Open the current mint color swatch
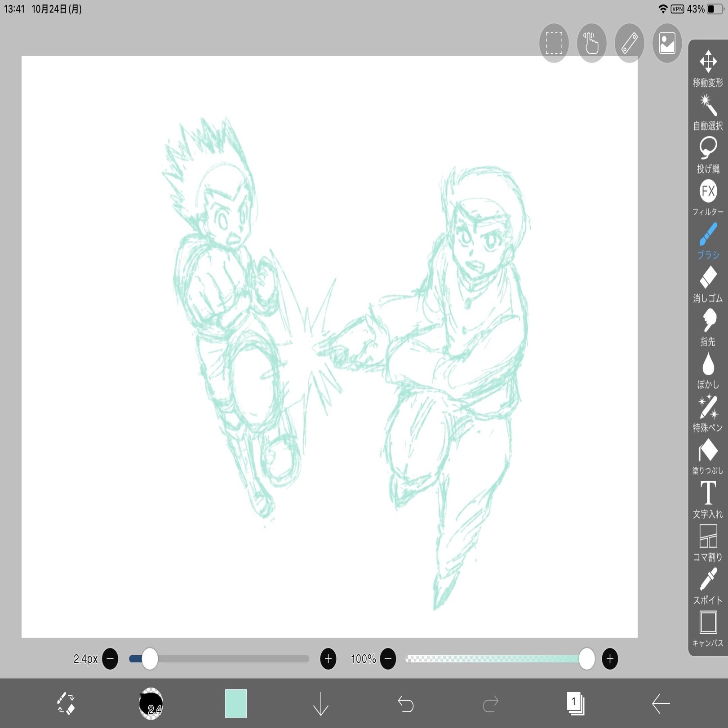The image size is (728, 728). (236, 703)
